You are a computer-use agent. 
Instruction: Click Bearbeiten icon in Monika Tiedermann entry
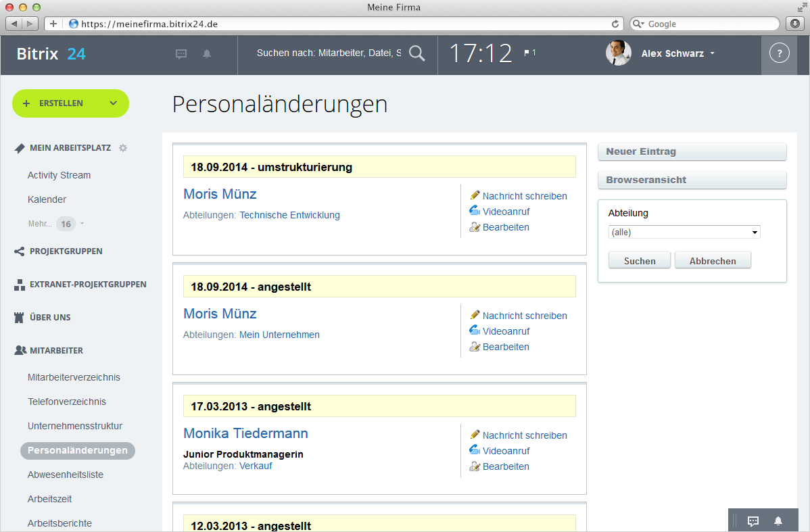click(475, 466)
